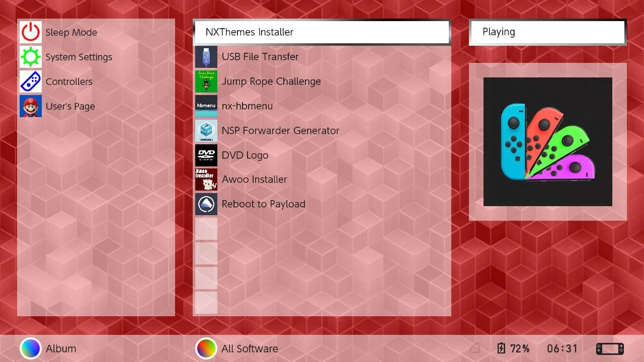
Task: Open All Software text button
Action: [250, 348]
